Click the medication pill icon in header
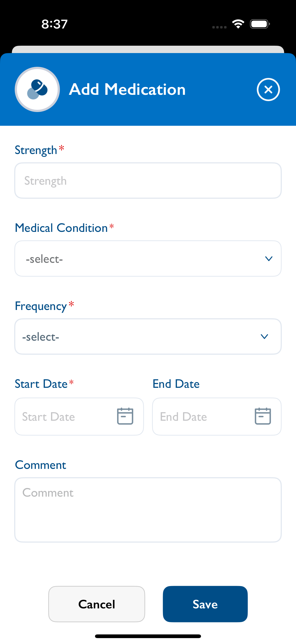 point(37,89)
